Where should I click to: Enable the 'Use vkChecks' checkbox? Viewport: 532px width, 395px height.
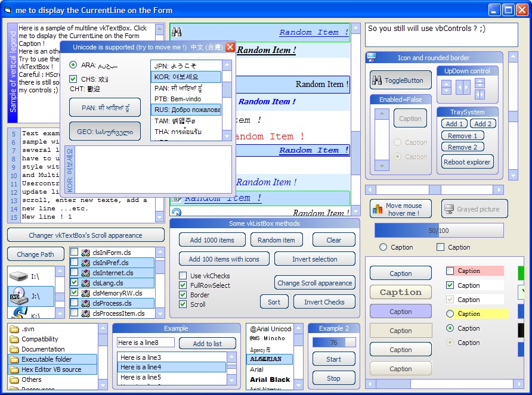[x=183, y=276]
